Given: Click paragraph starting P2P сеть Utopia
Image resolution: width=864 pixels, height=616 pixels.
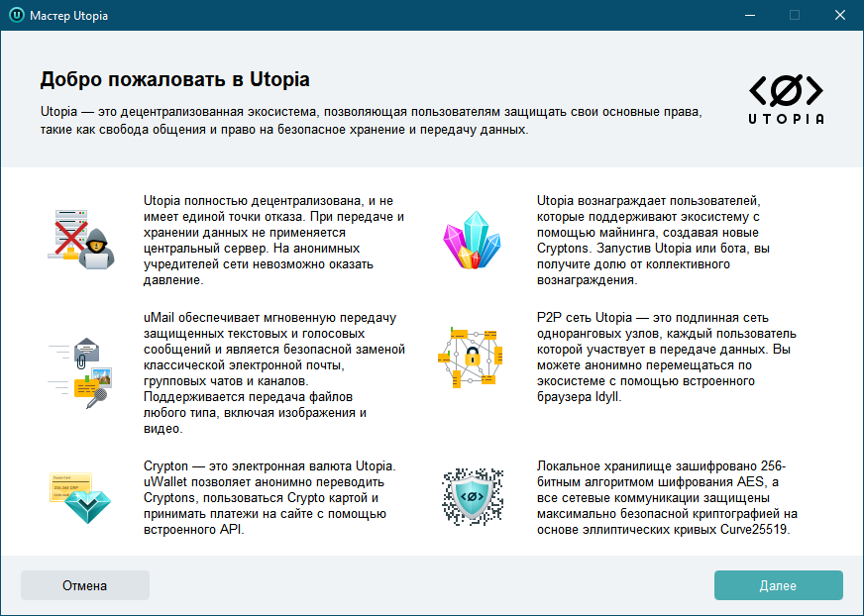Looking at the screenshot, I should [x=667, y=358].
